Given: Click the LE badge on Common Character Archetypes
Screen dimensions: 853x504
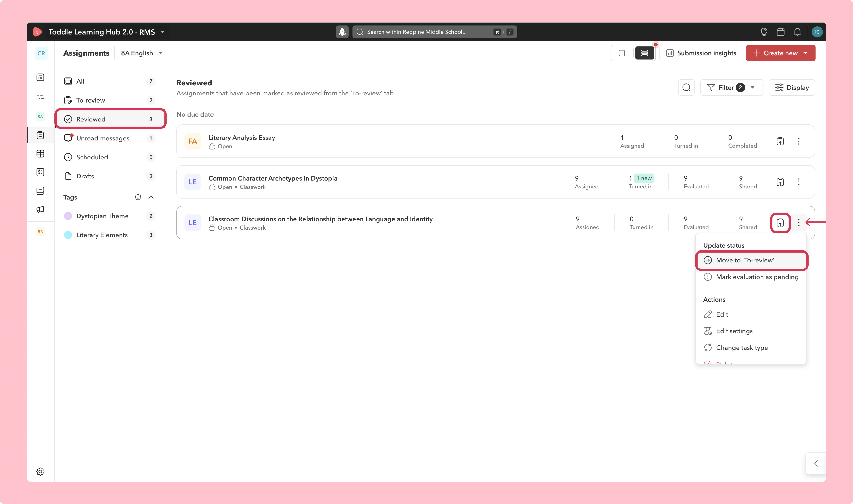Looking at the screenshot, I should (193, 182).
